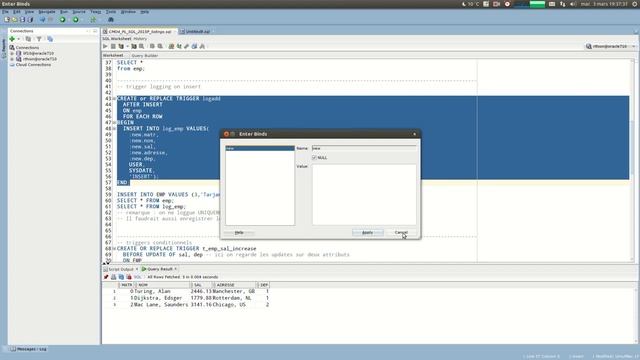
Task: Open the View menu
Action: coord(29,12)
